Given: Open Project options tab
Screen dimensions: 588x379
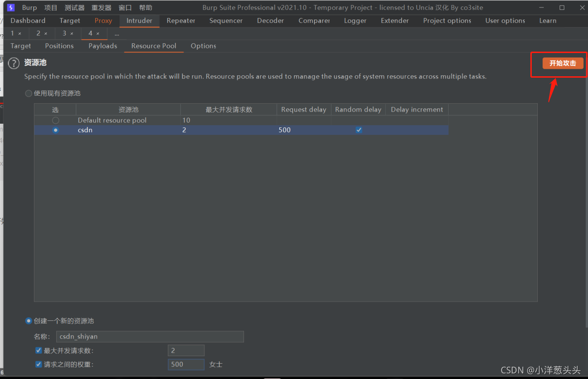Looking at the screenshot, I should [447, 20].
